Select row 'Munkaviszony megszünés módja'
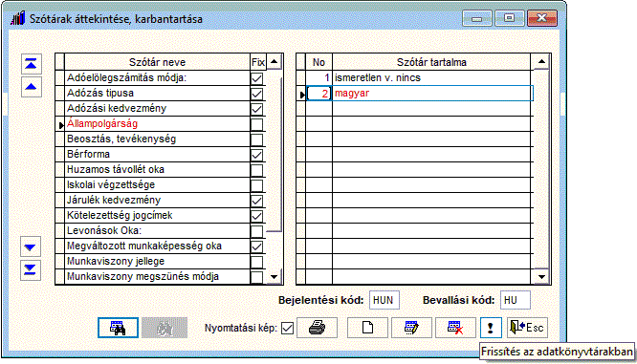The height and width of the screenshot is (364, 637). pyautogui.click(x=157, y=276)
